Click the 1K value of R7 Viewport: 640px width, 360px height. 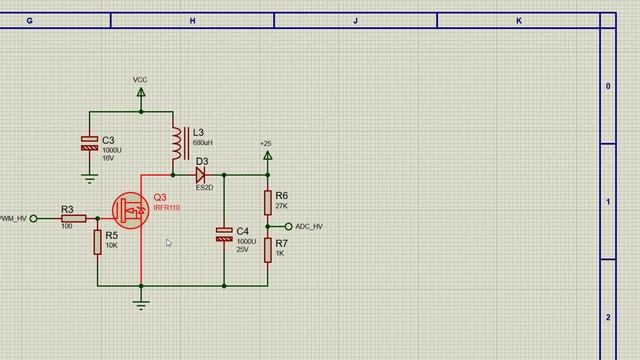280,253
